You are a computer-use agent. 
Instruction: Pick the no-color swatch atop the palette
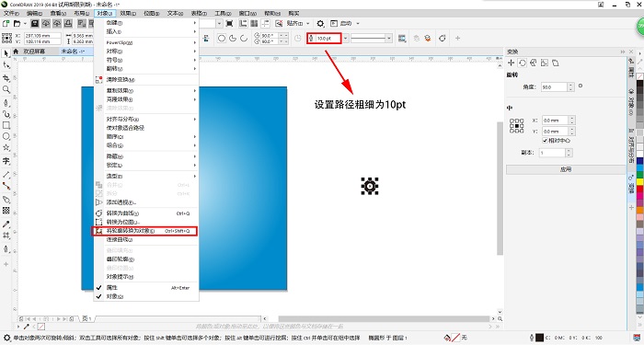[640, 76]
